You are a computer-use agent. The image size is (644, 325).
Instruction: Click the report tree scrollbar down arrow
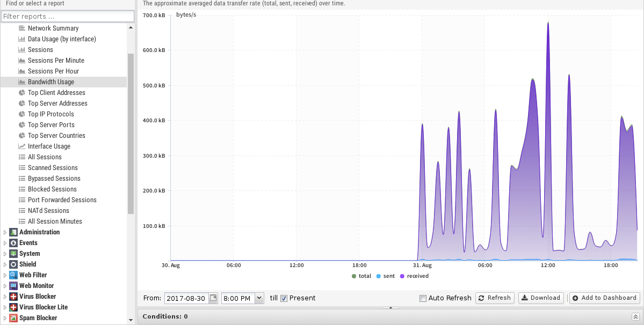click(x=131, y=320)
